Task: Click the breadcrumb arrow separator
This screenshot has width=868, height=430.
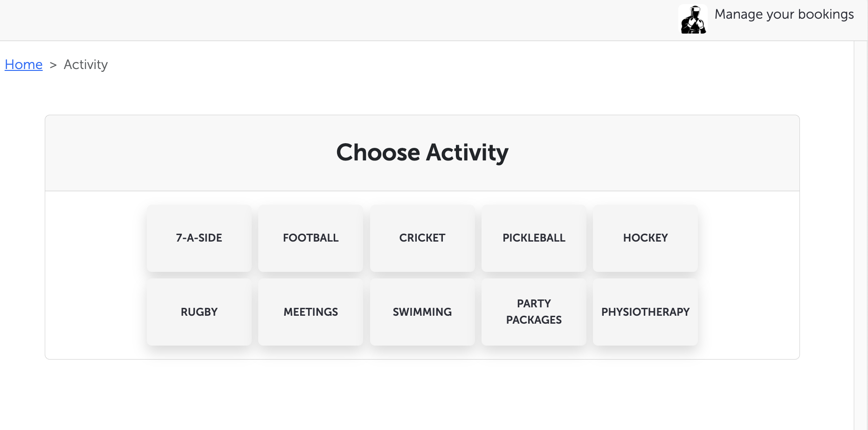Action: pos(53,65)
